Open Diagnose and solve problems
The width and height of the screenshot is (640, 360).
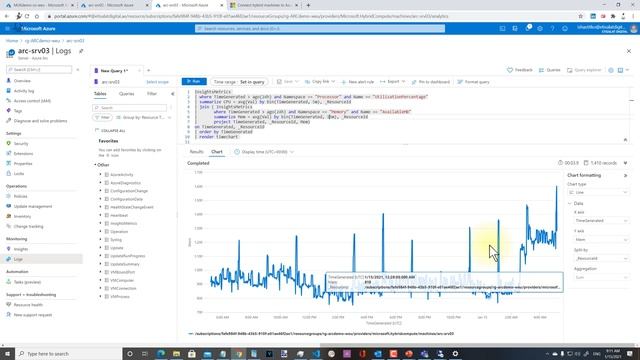[x=40, y=121]
